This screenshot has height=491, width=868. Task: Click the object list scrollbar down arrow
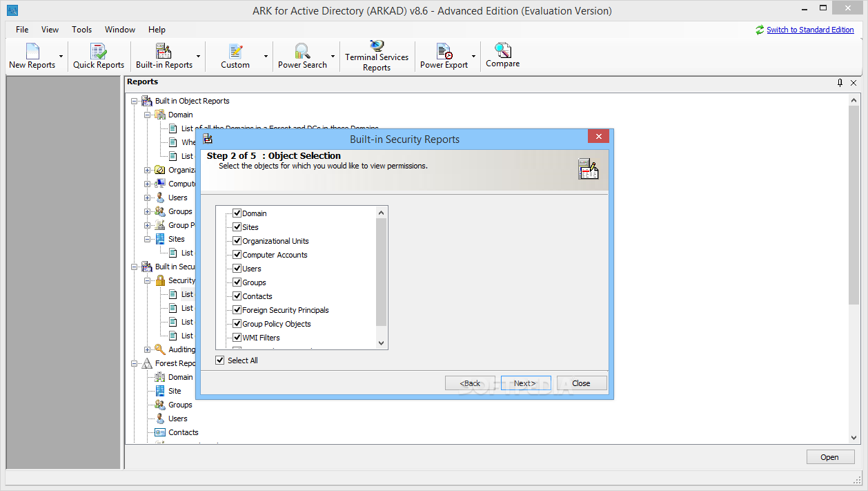[381, 343]
